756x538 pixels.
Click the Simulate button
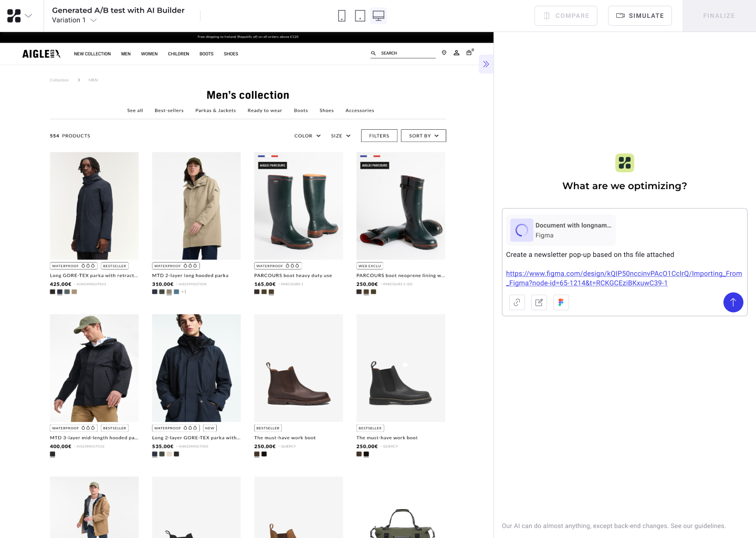[640, 16]
